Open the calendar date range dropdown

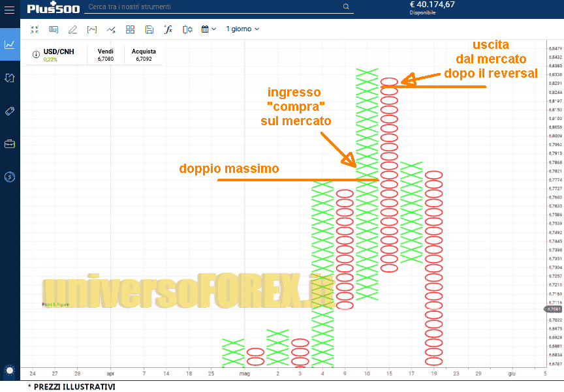(x=209, y=29)
